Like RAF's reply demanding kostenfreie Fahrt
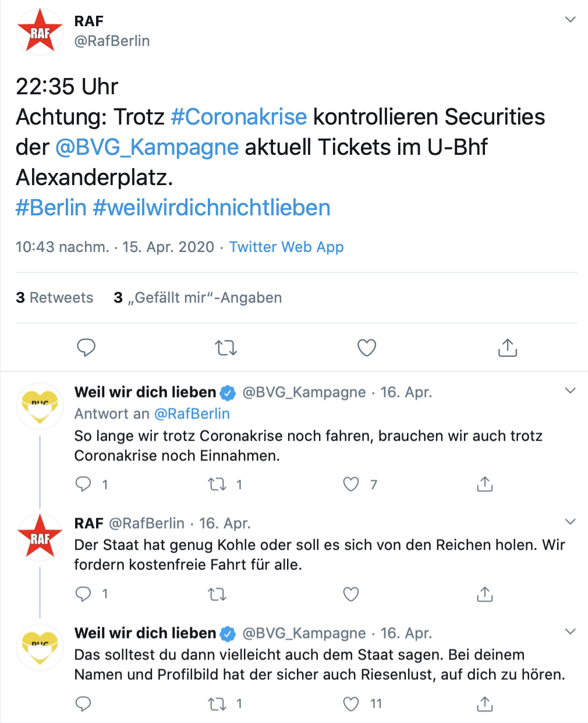 tap(351, 594)
